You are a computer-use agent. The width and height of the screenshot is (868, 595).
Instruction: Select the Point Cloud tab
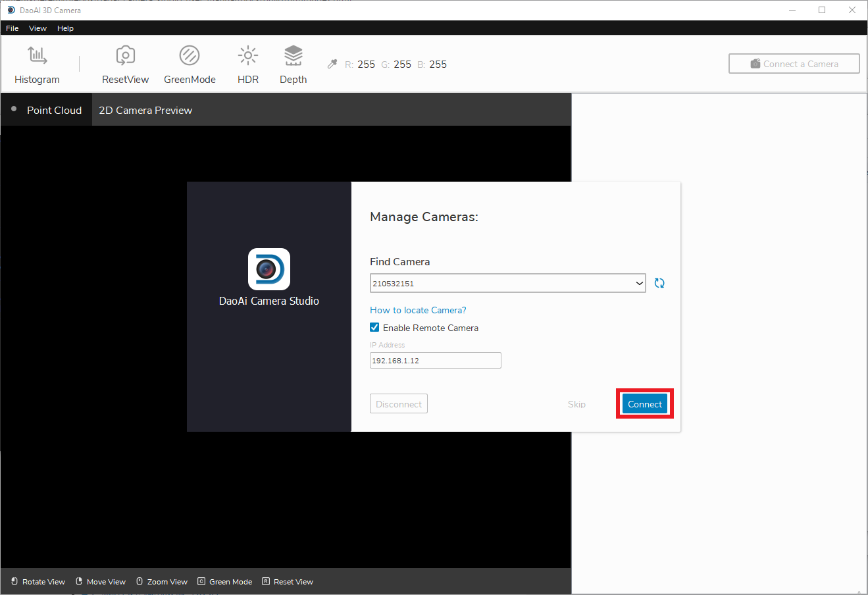click(54, 111)
